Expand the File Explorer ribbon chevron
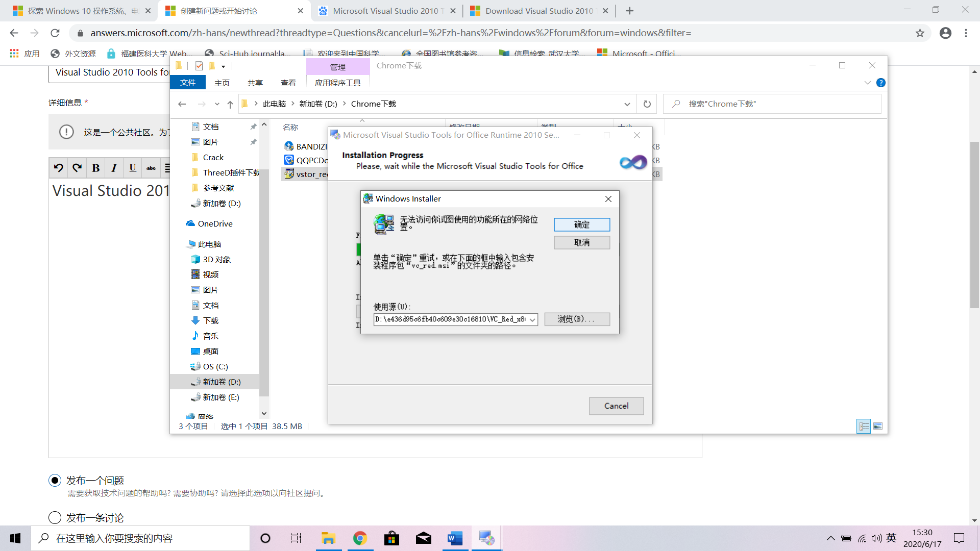Image resolution: width=980 pixels, height=551 pixels. [x=868, y=83]
